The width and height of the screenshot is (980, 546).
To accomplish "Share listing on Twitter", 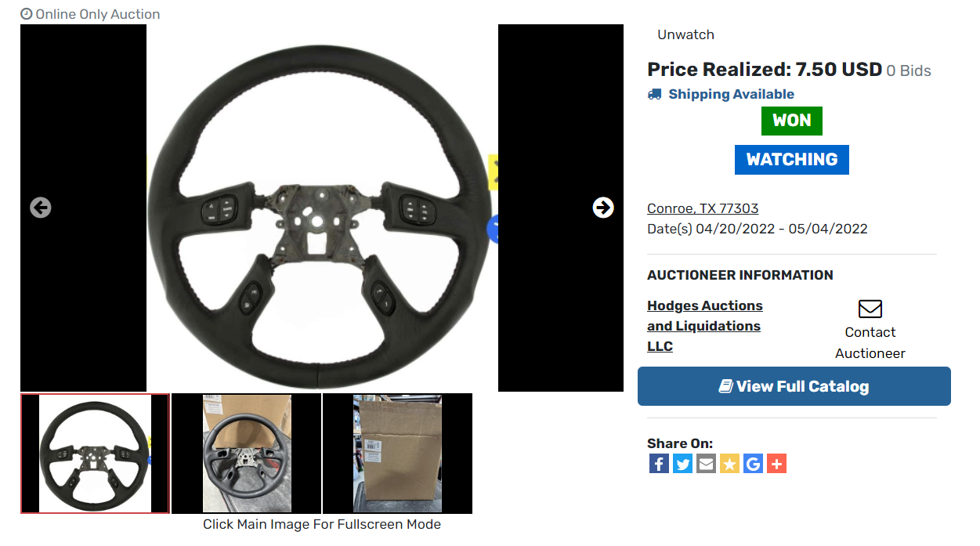I will (x=682, y=464).
